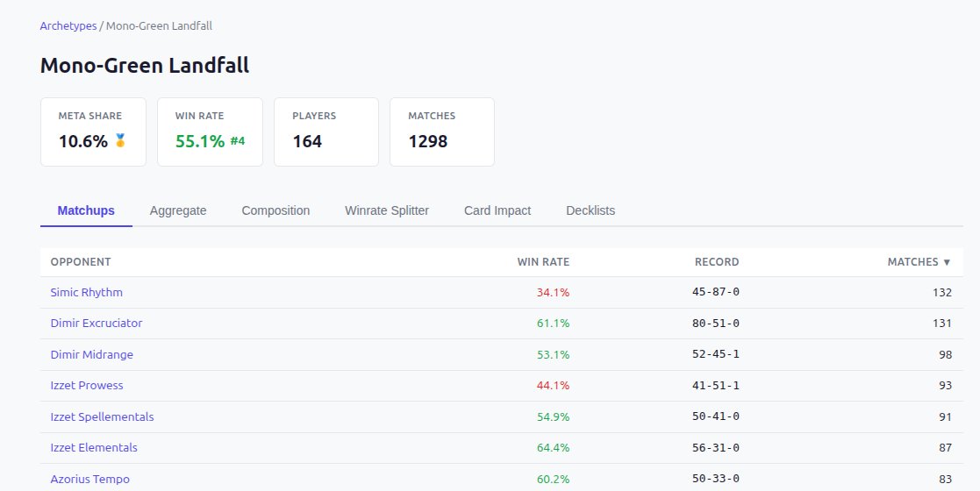The width and height of the screenshot is (980, 491).
Task: Click the 53.1% win rate cell
Action: tap(553, 354)
